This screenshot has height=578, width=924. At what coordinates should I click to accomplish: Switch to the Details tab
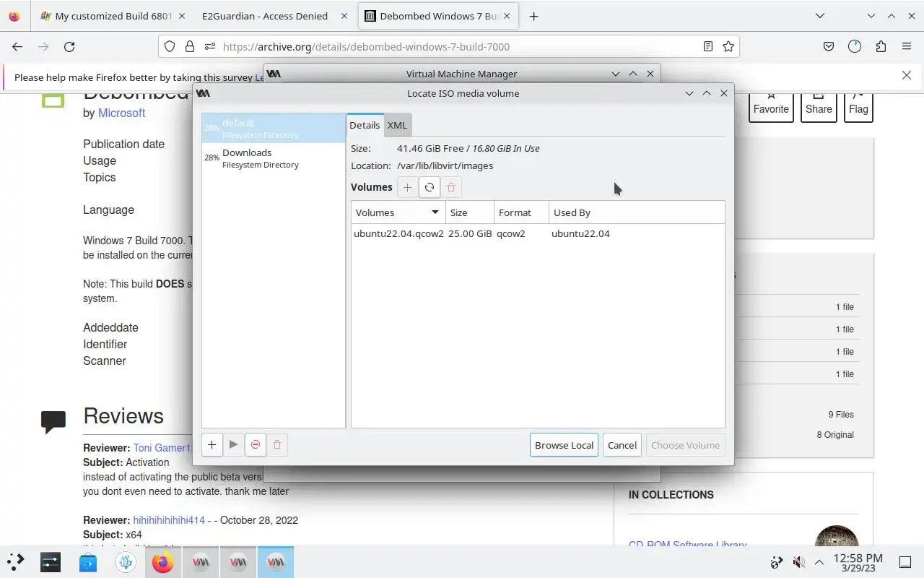coord(365,125)
